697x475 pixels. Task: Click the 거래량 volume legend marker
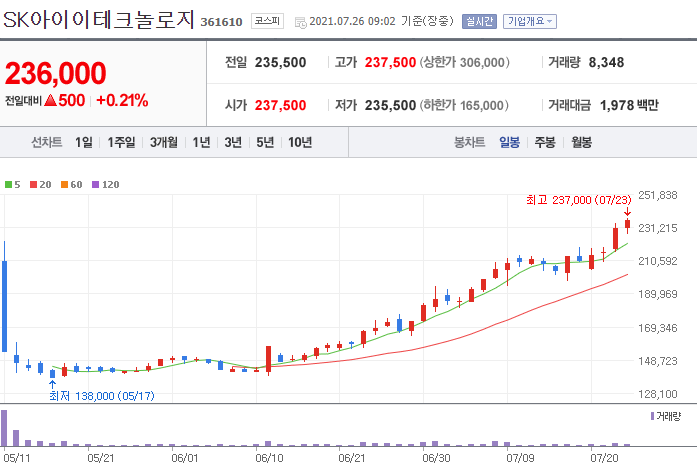[x=653, y=416]
